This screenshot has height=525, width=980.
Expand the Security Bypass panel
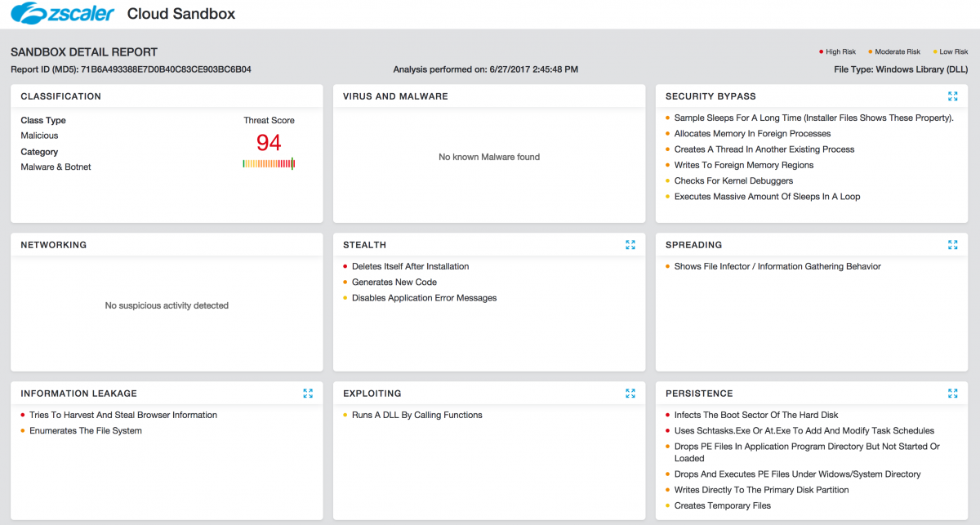coord(952,96)
